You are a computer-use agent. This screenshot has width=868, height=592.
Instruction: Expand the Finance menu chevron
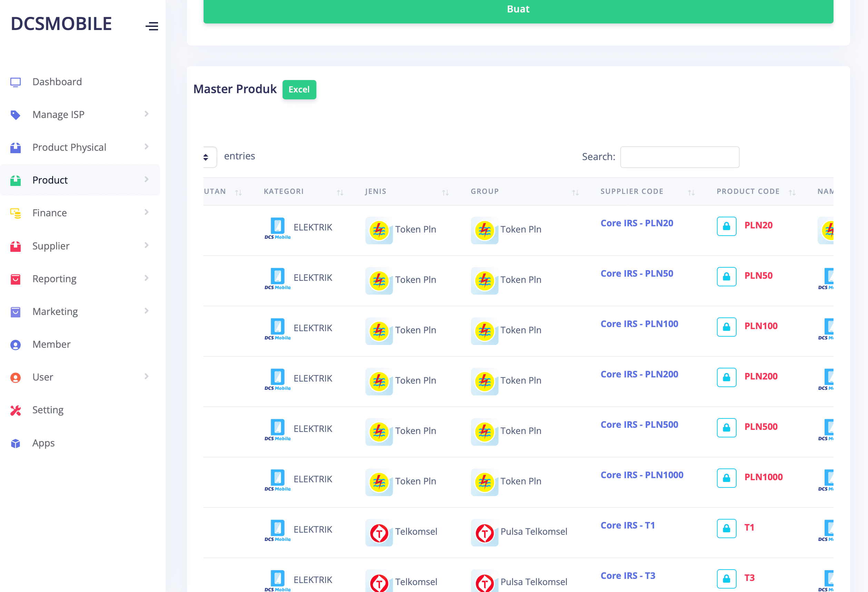(x=146, y=212)
